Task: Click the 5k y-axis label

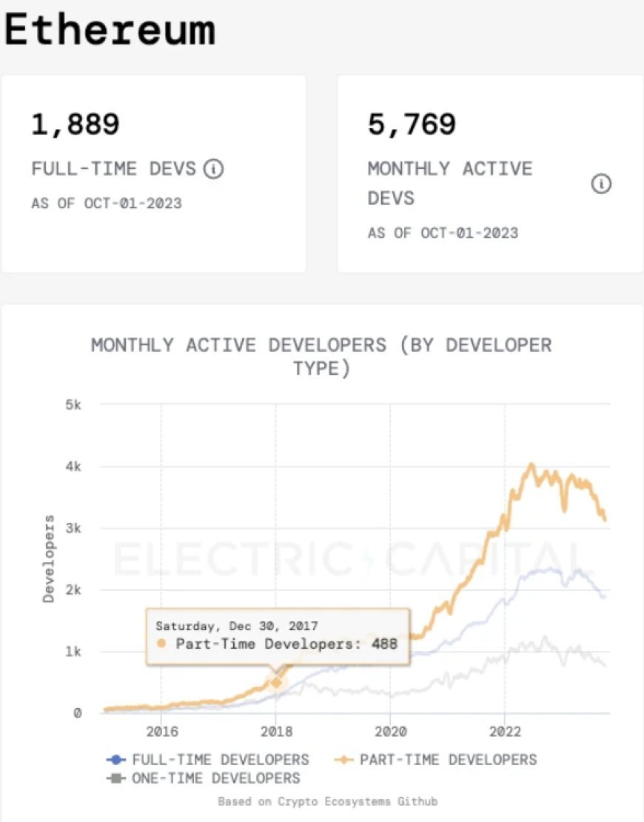Action: coord(73,405)
